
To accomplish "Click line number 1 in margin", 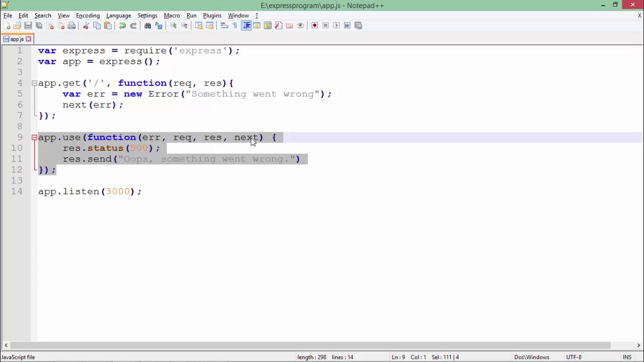I will click(x=20, y=50).
